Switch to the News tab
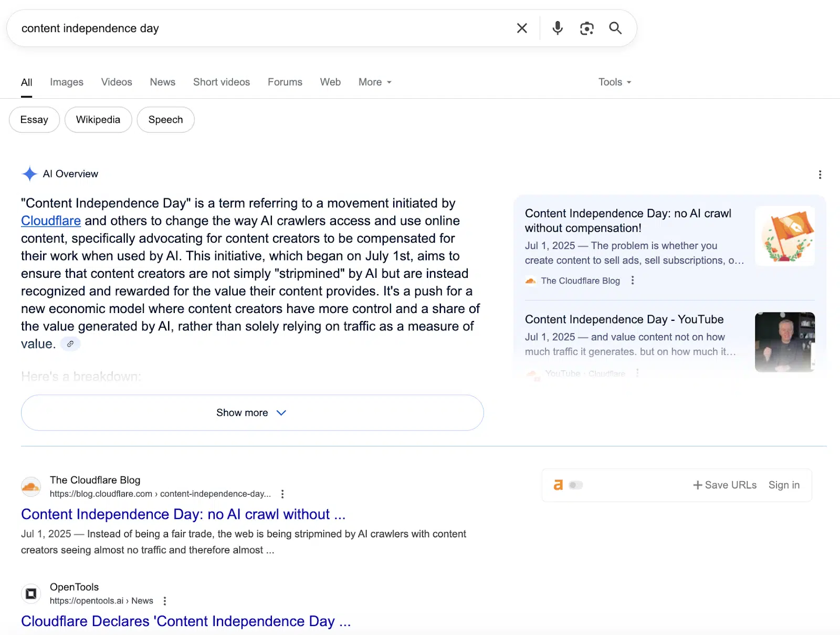 [x=163, y=82]
